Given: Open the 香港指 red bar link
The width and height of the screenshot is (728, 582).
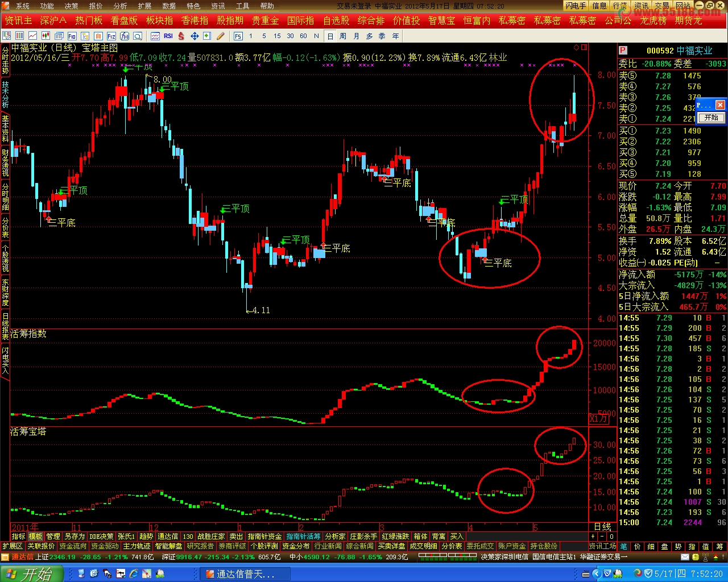Looking at the screenshot, I should point(195,20).
